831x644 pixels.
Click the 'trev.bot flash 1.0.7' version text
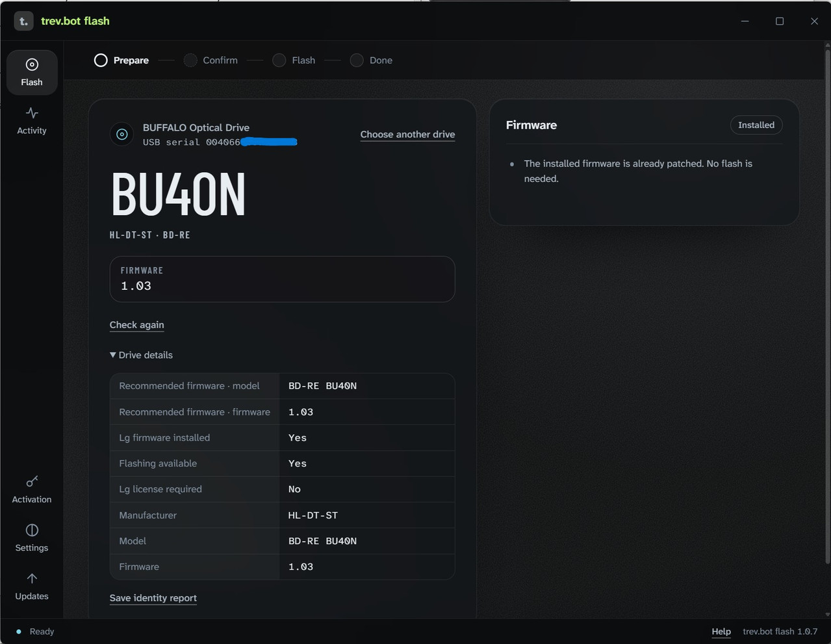pyautogui.click(x=780, y=632)
